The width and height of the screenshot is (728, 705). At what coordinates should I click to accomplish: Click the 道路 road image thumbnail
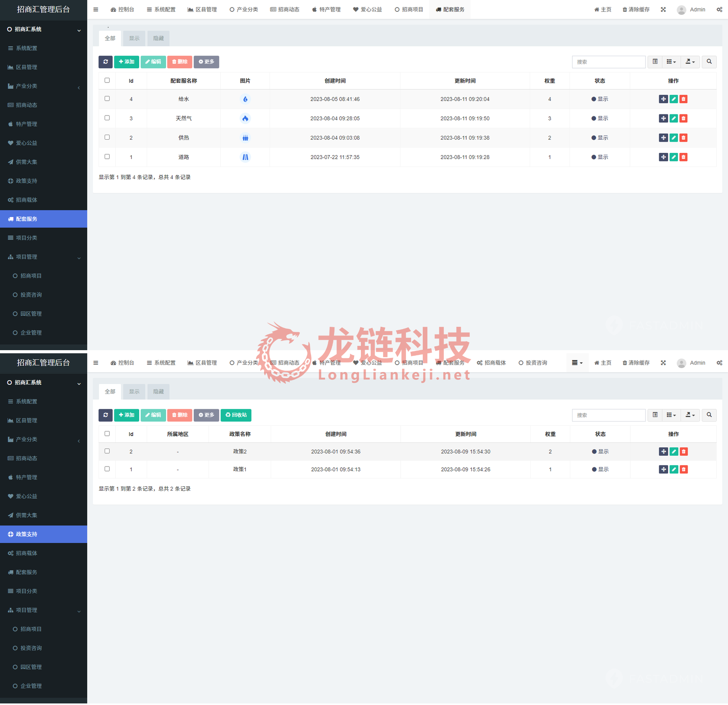[x=245, y=157]
